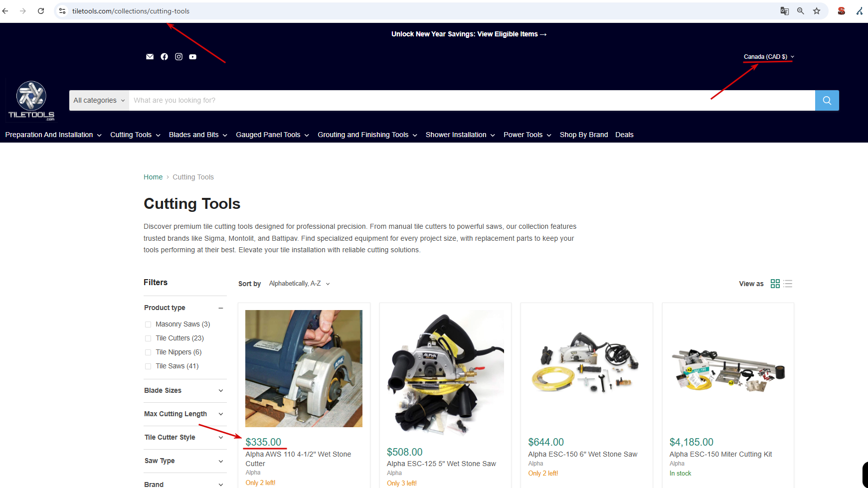Click the search text input field
The image size is (868, 488).
472,100
